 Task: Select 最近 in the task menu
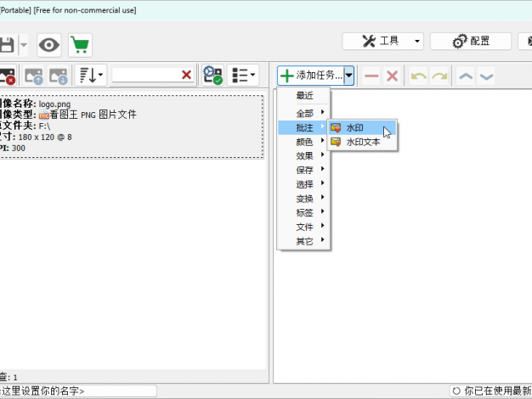click(x=303, y=96)
